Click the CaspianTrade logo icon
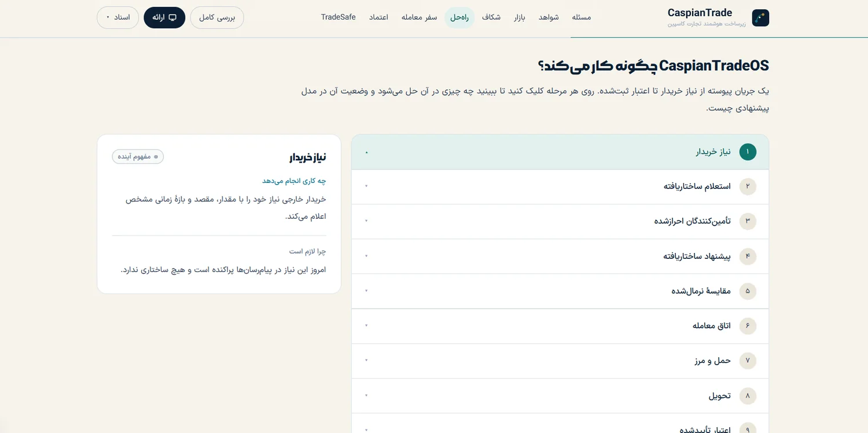 point(760,18)
